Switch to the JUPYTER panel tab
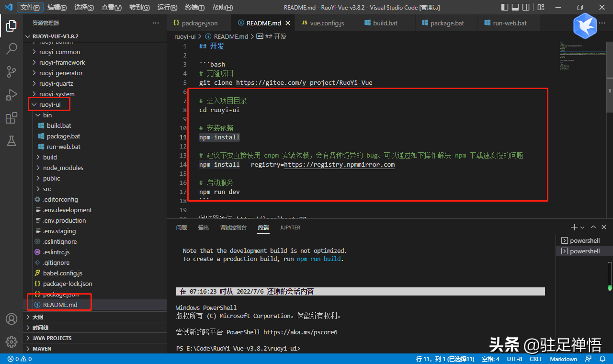Viewport: 613px width, 364px height. 290,227
